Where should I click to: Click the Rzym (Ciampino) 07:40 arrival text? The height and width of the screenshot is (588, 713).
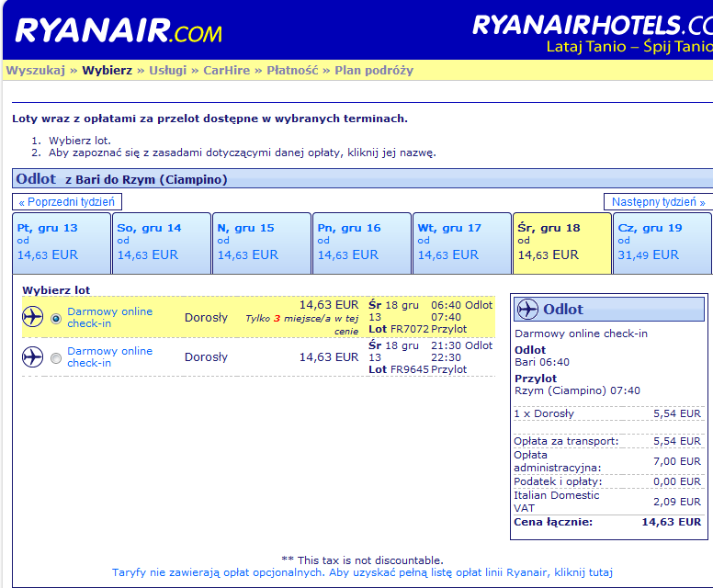(x=578, y=390)
